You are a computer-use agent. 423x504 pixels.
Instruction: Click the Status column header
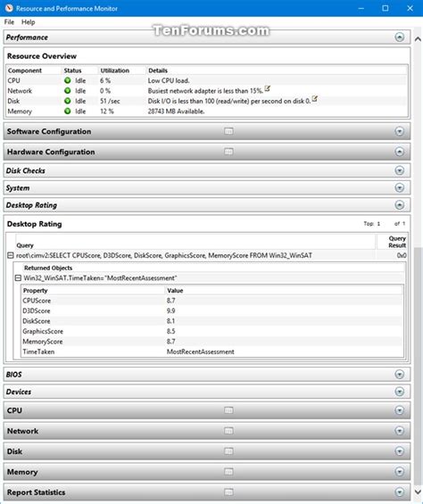pyautogui.click(x=72, y=70)
